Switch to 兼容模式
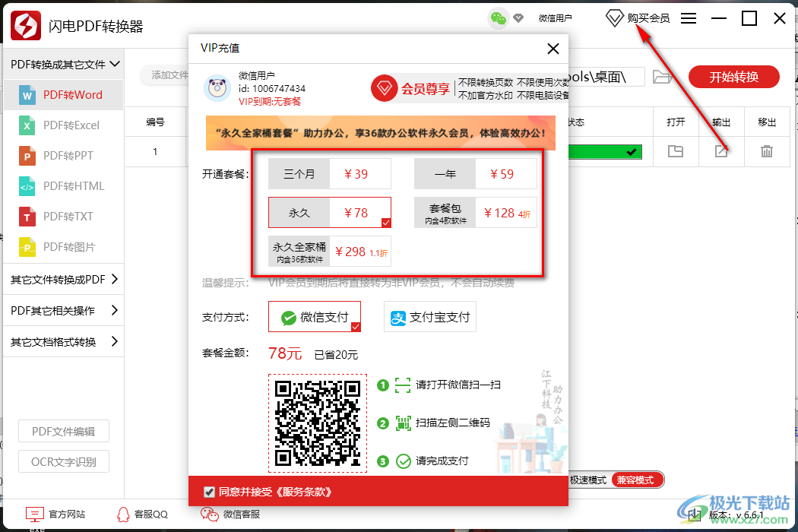 [637, 480]
